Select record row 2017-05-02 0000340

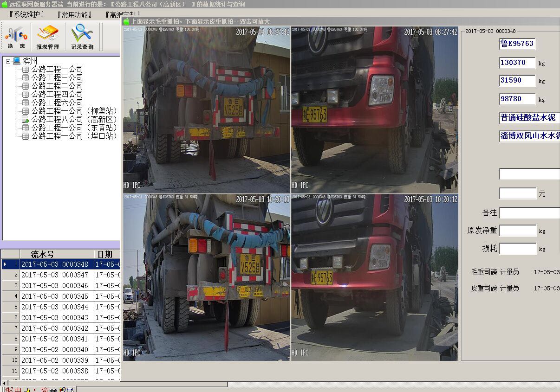coord(55,349)
